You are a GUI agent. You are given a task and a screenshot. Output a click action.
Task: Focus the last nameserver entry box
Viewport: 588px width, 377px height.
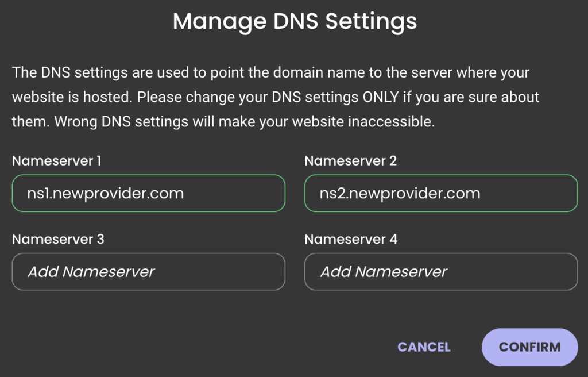pos(440,272)
